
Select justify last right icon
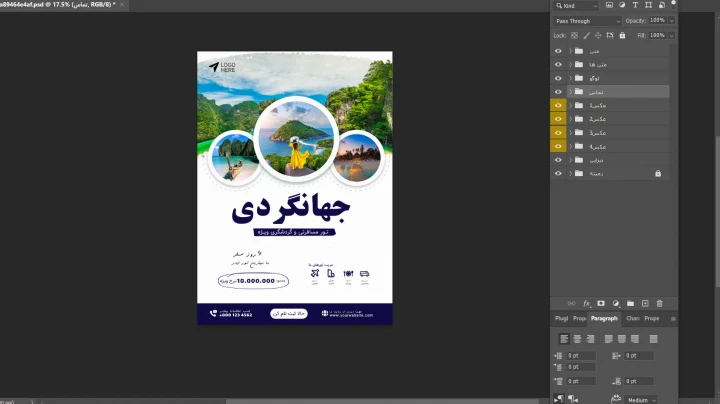635,339
